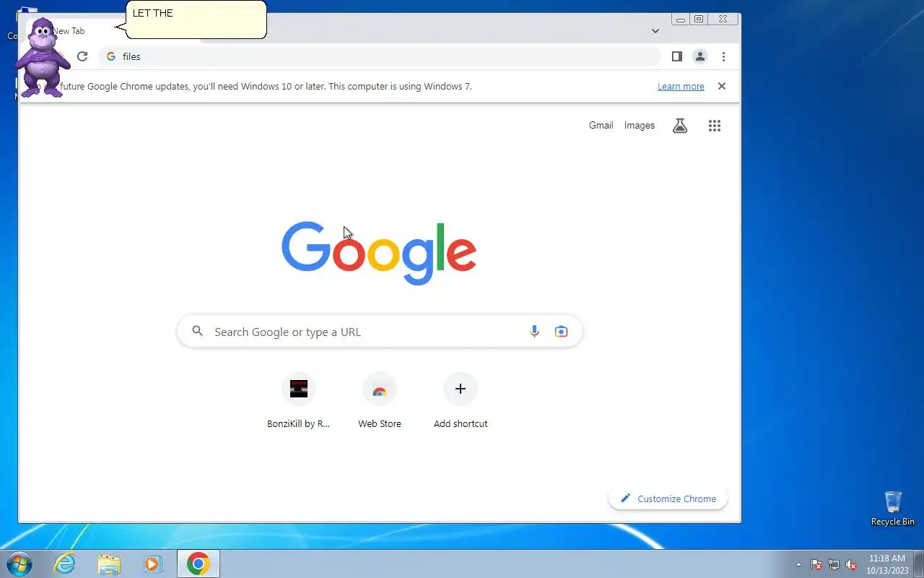
Task: Start voice search with microphone icon
Action: (534, 332)
